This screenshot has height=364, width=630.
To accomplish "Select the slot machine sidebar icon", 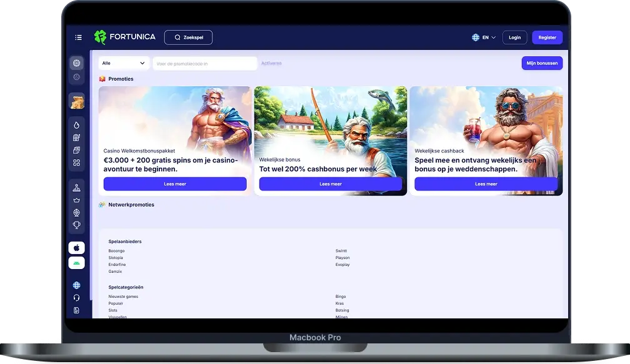I will point(76,137).
